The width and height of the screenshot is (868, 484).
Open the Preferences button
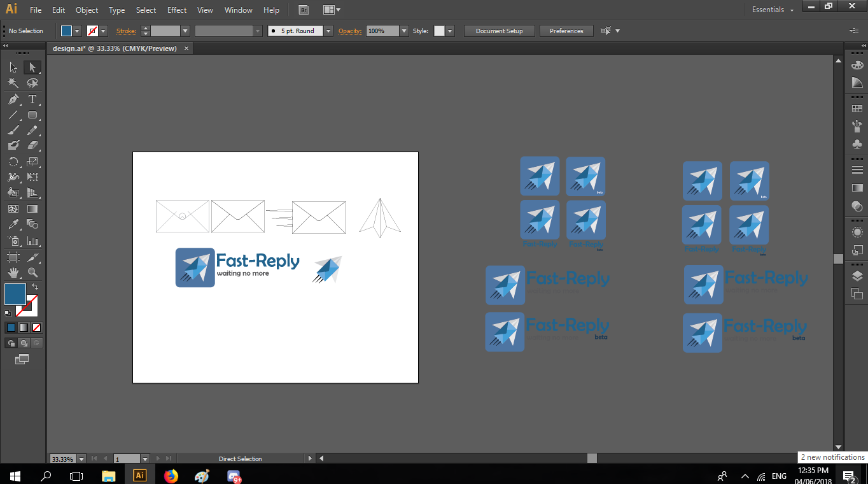pos(566,31)
